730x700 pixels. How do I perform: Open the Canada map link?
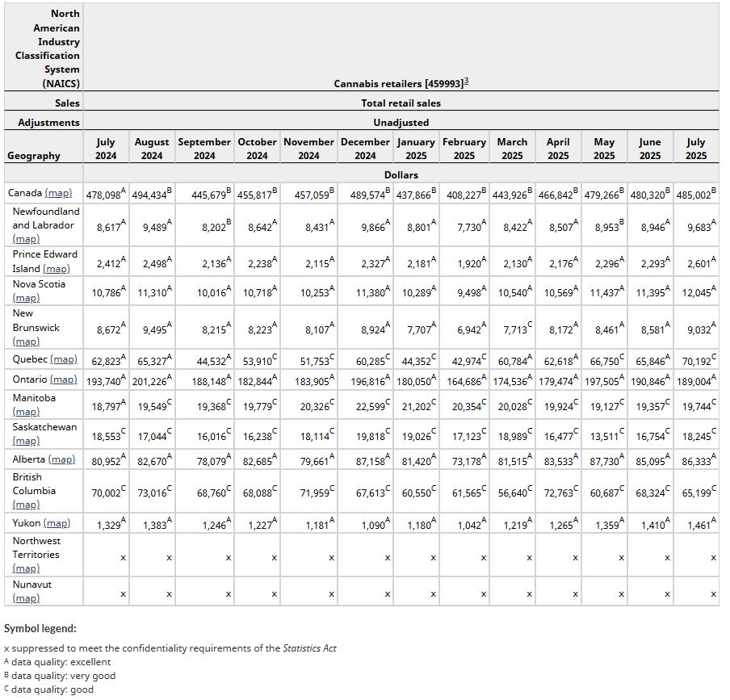coord(58,193)
